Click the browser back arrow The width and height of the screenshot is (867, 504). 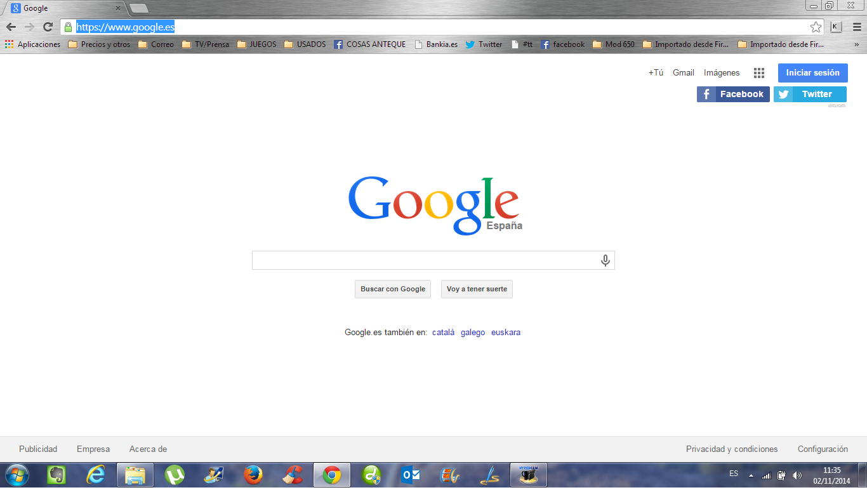11,27
